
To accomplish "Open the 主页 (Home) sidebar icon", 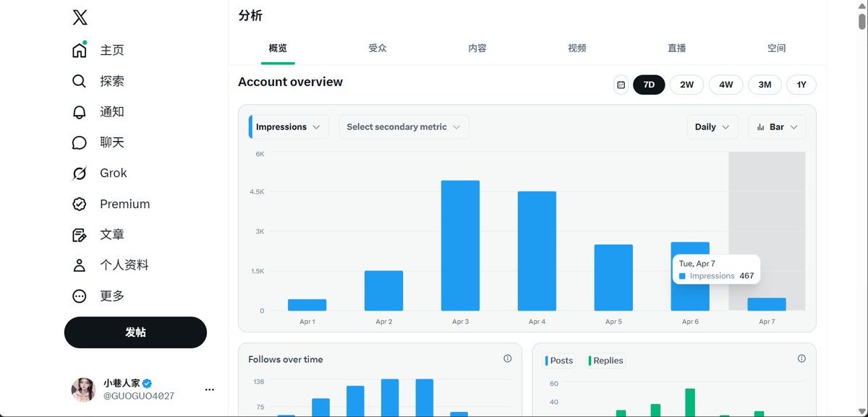I will click(80, 49).
